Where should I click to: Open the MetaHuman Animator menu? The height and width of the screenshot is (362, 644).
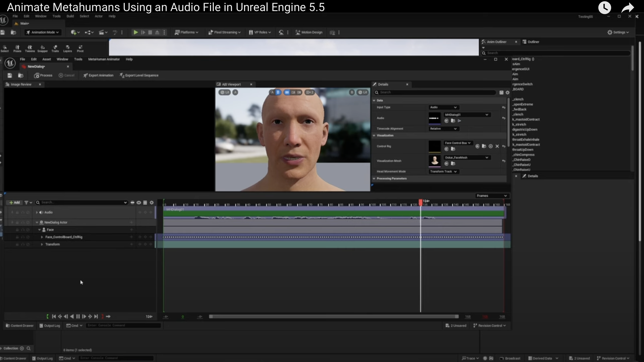(x=104, y=59)
